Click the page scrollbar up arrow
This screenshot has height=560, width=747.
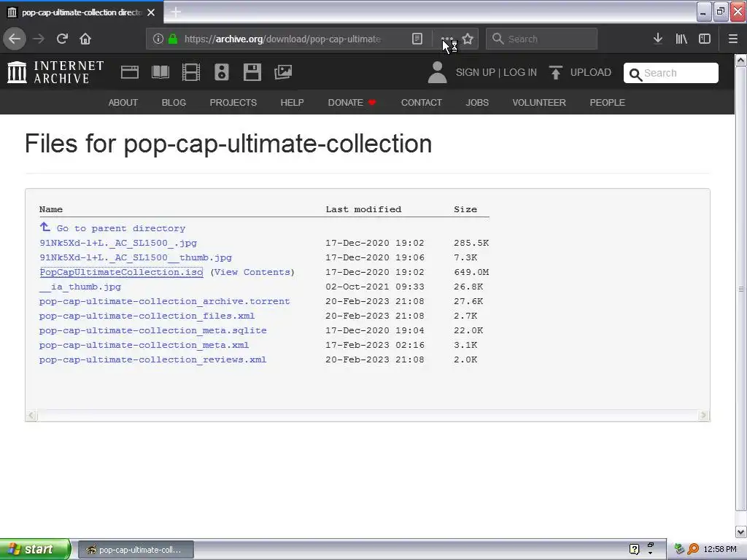(x=741, y=60)
